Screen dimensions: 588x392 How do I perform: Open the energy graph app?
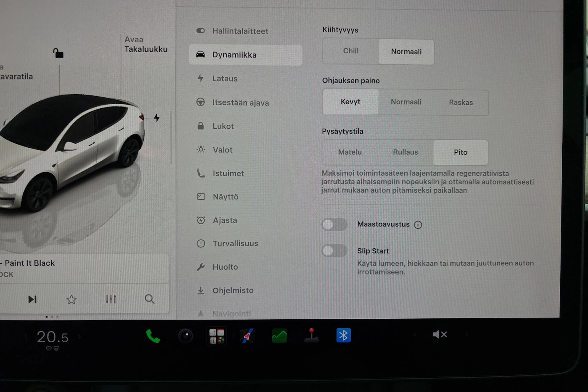pos(279,336)
